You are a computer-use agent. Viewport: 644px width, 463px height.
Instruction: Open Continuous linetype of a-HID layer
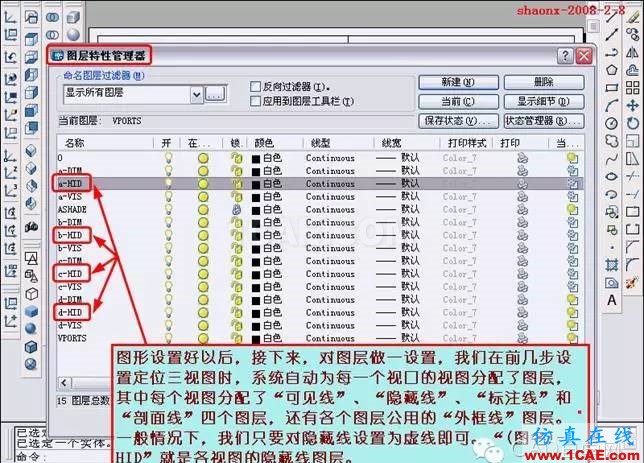pyautogui.click(x=330, y=184)
